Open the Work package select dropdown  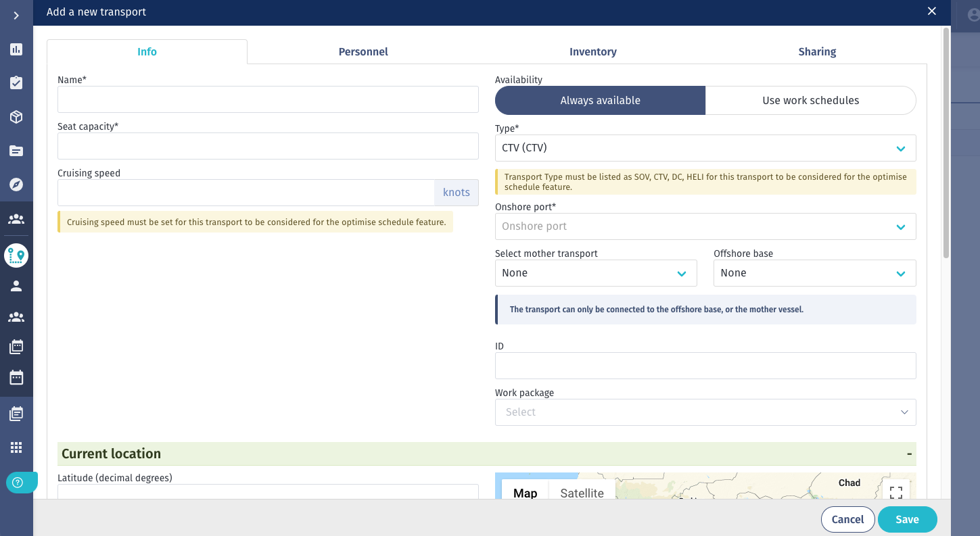tap(705, 412)
